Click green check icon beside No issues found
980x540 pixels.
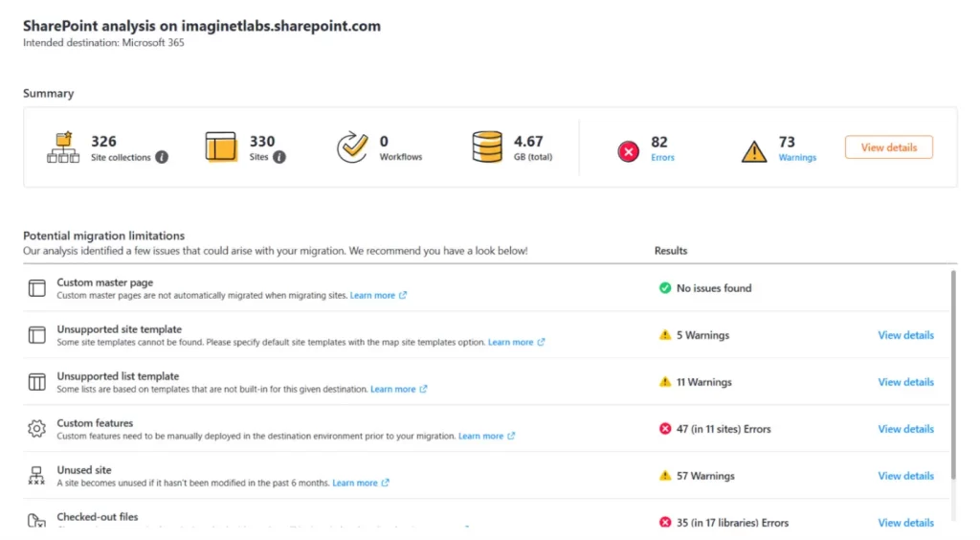coord(665,288)
